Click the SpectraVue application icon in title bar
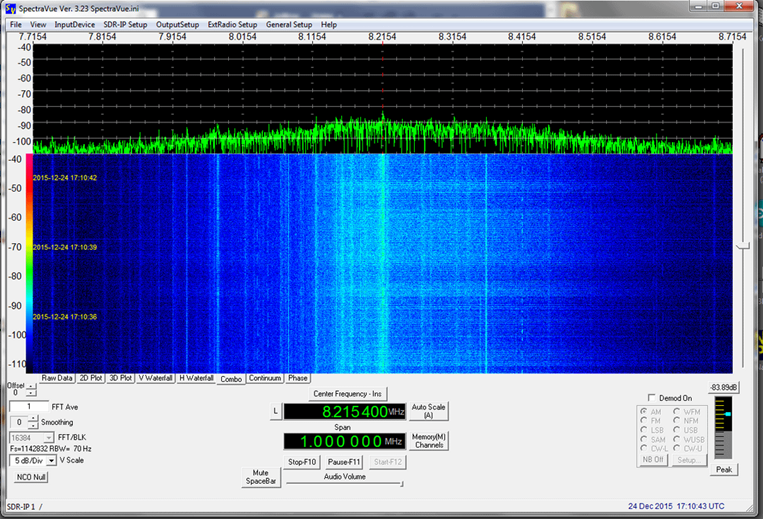Screen dimensions: 763x519 [9, 9]
